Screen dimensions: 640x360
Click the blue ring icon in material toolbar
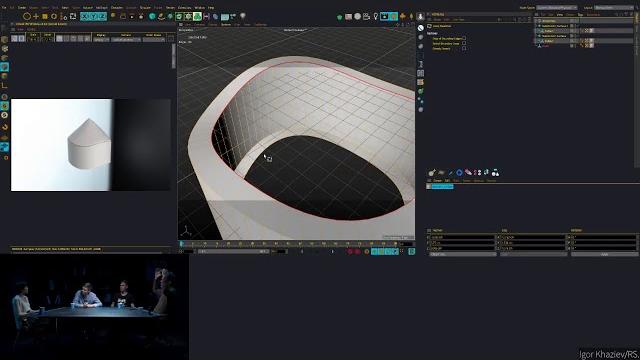point(459,173)
